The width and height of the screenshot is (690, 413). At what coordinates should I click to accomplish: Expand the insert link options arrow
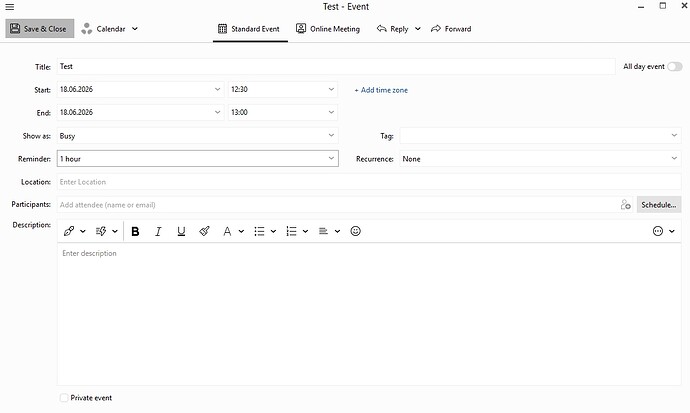[83, 231]
